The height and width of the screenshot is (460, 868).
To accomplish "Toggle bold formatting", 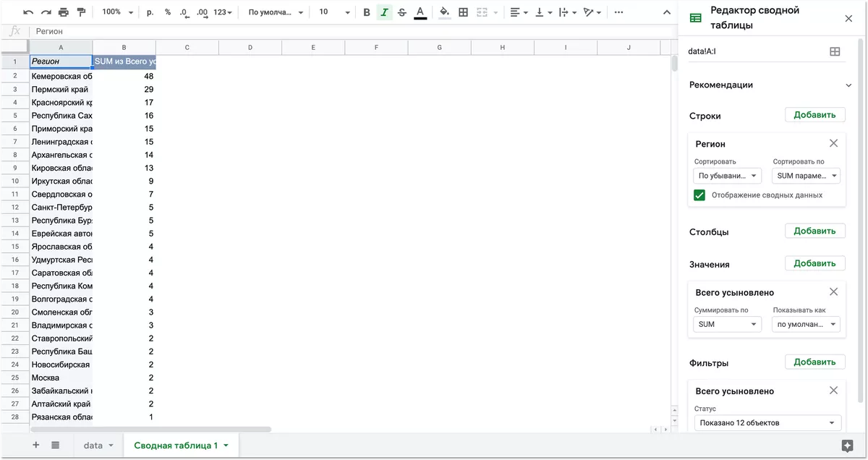I will 367,12.
